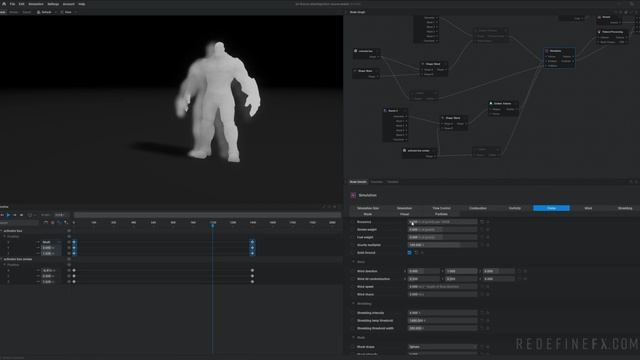
Task: Click the second icon beside the Buoyancy slider
Action: (488, 222)
